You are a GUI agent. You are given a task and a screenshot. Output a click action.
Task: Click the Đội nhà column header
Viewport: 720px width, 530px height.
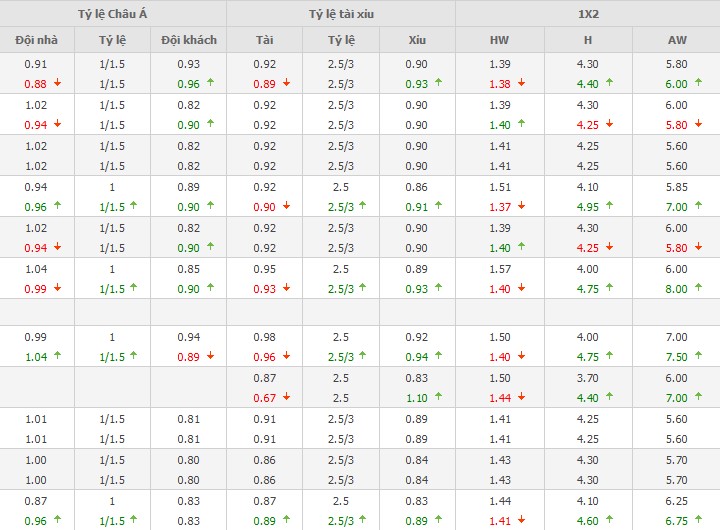click(36, 40)
